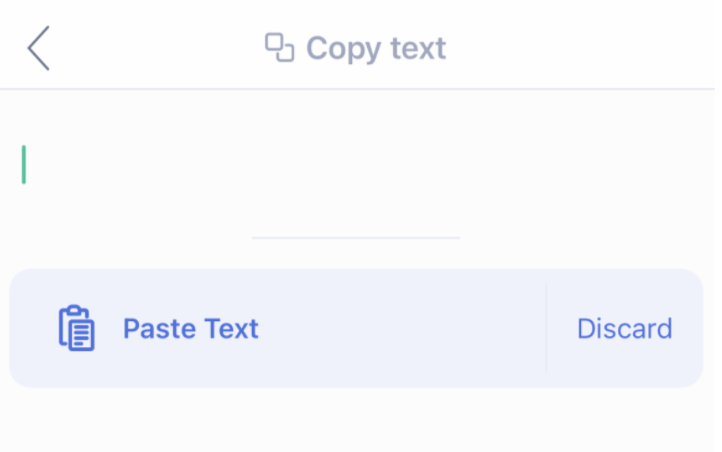Image resolution: width=722 pixels, height=452 pixels.
Task: Tap the blue clipboard document icon
Action: [x=77, y=328]
